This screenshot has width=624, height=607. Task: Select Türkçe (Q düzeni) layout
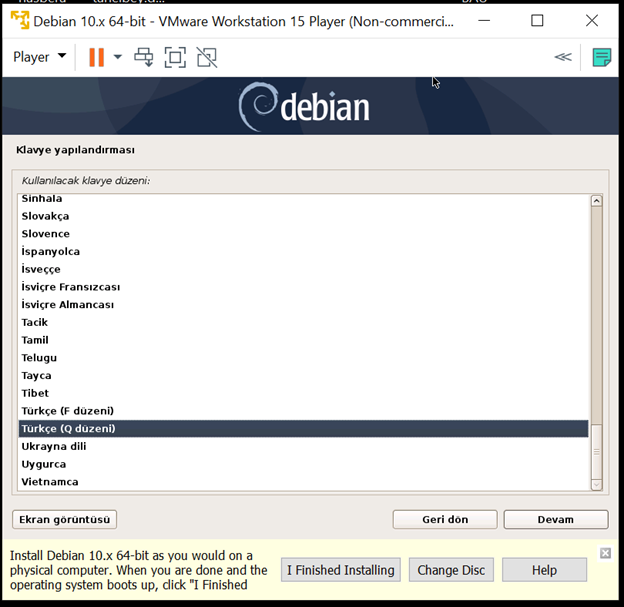pos(303,429)
